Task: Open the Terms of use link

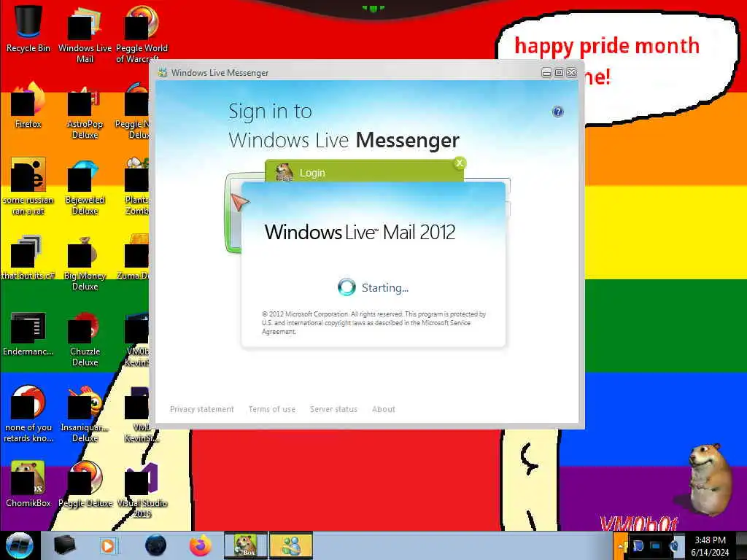Action: tap(272, 409)
